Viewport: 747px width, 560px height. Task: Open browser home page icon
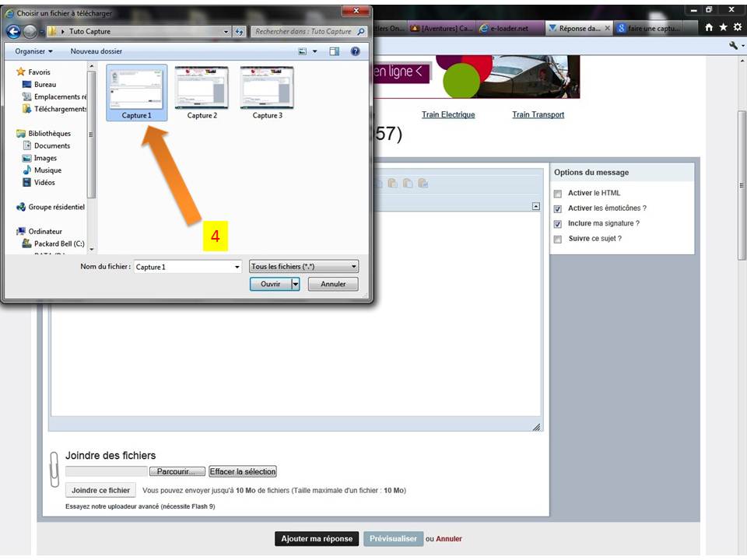coord(710,27)
